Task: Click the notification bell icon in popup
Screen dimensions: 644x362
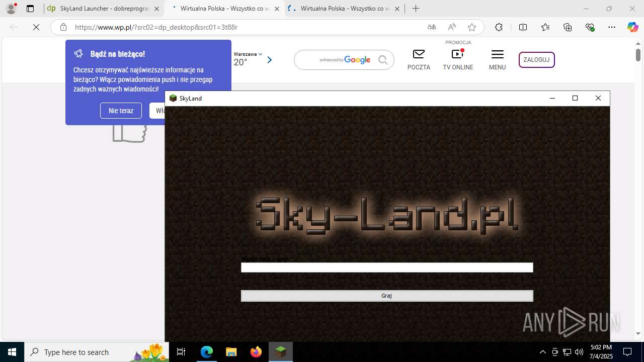Action: point(78,54)
